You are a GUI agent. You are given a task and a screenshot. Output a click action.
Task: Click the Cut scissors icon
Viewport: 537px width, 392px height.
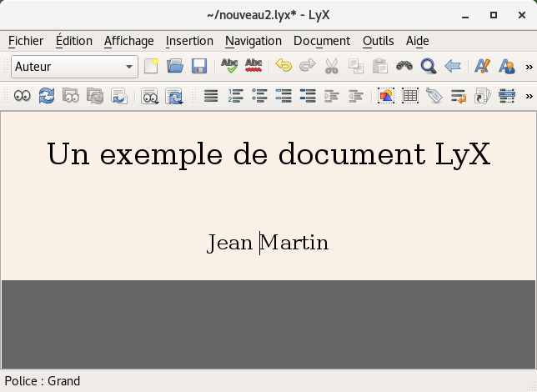(332, 66)
